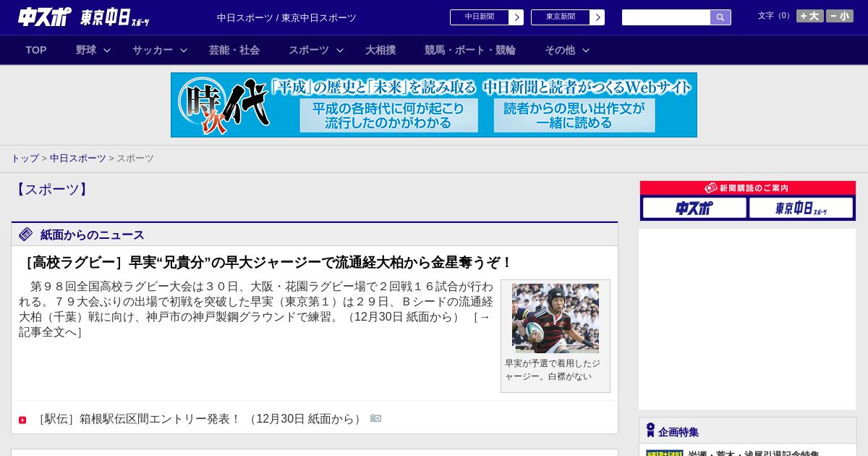Image resolution: width=868 pixels, height=456 pixels.
Task: Open the 高校ラグビー headline article
Action: click(x=266, y=263)
